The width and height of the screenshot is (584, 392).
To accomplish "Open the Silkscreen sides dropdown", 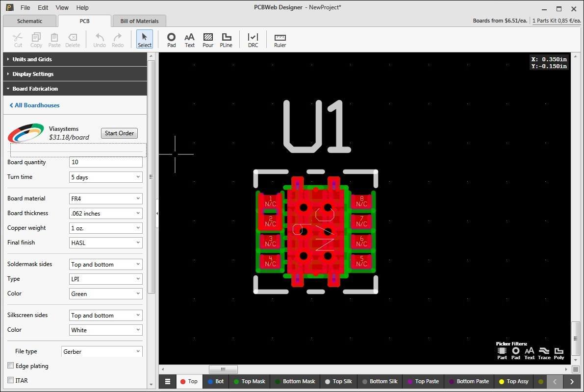I will 106,315.
